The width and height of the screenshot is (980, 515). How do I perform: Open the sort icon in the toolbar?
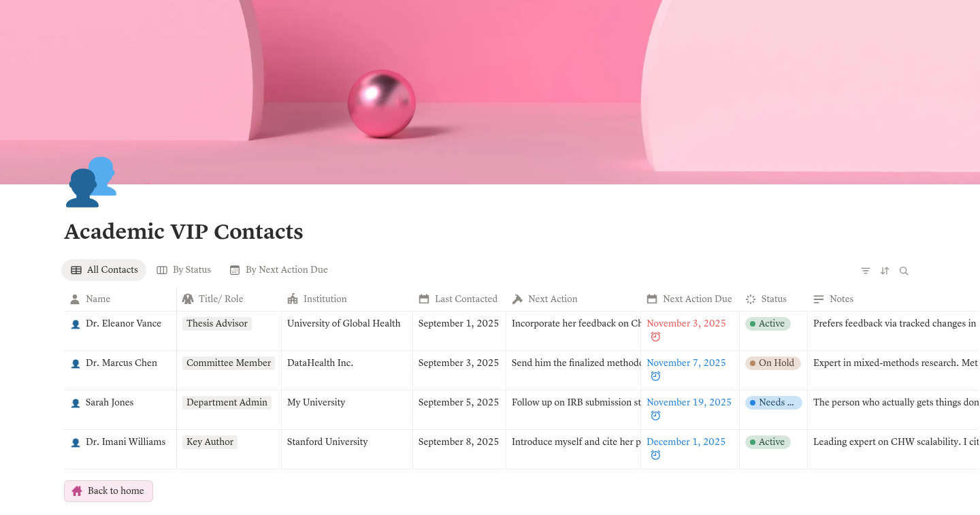pyautogui.click(x=885, y=271)
